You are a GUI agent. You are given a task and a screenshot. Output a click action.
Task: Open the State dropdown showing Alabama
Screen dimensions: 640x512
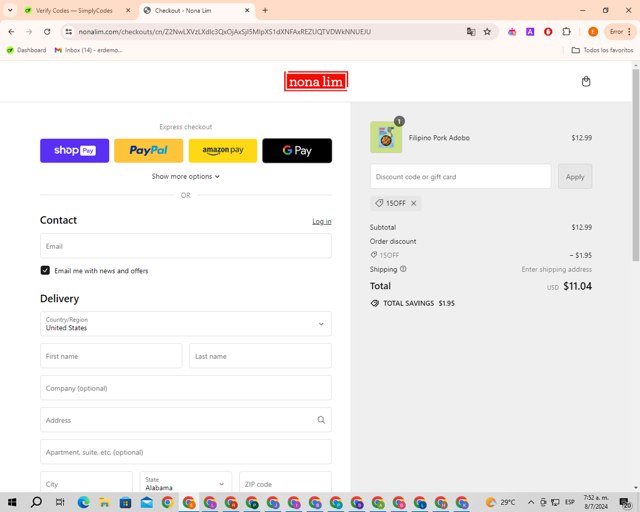pos(186,482)
